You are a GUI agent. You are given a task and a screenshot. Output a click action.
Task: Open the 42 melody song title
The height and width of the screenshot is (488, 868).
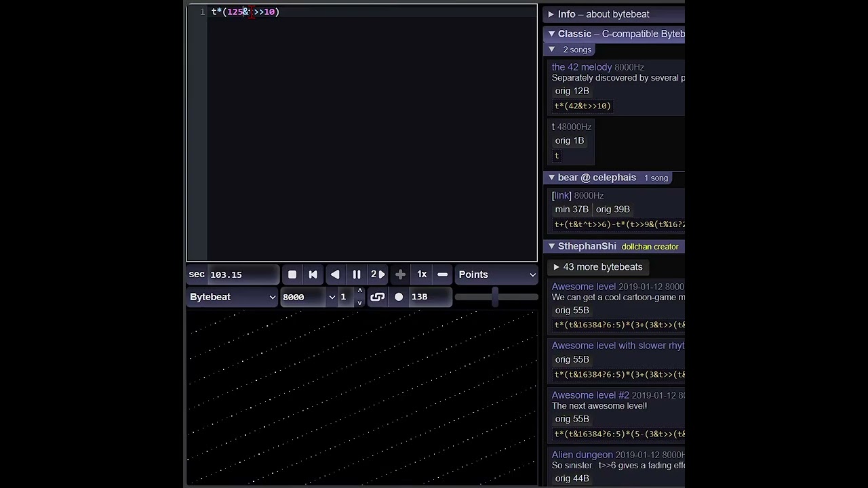582,67
